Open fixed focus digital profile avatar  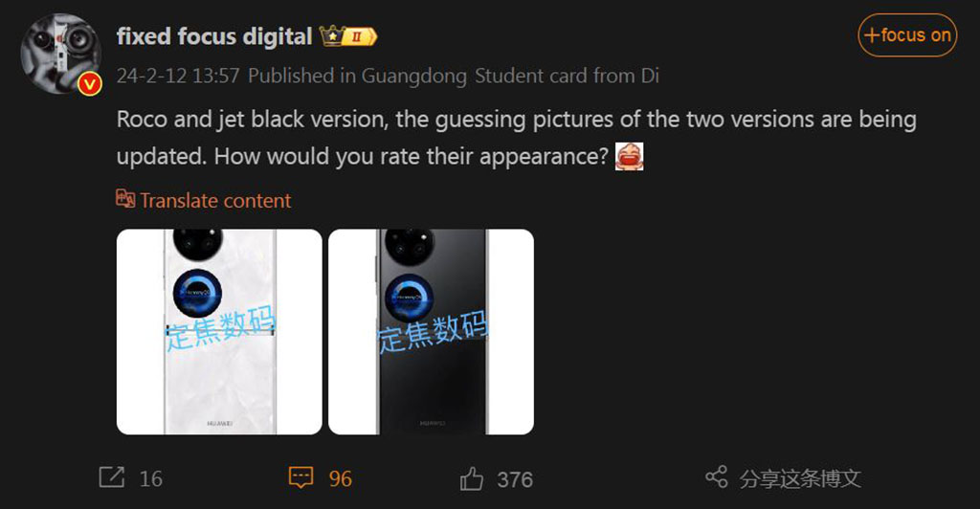click(x=60, y=54)
